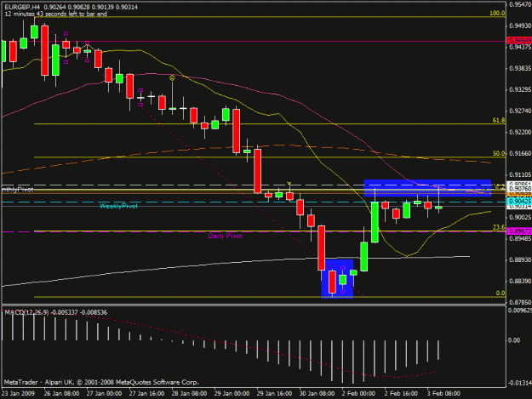The image size is (532, 399).
Task: Click the yellow arrow marker near 29 Jan 16:00
Action: pyautogui.click(x=289, y=184)
